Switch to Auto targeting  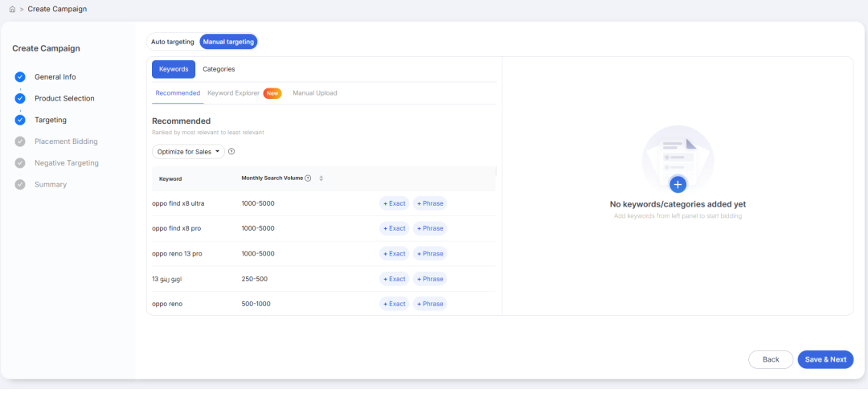173,42
